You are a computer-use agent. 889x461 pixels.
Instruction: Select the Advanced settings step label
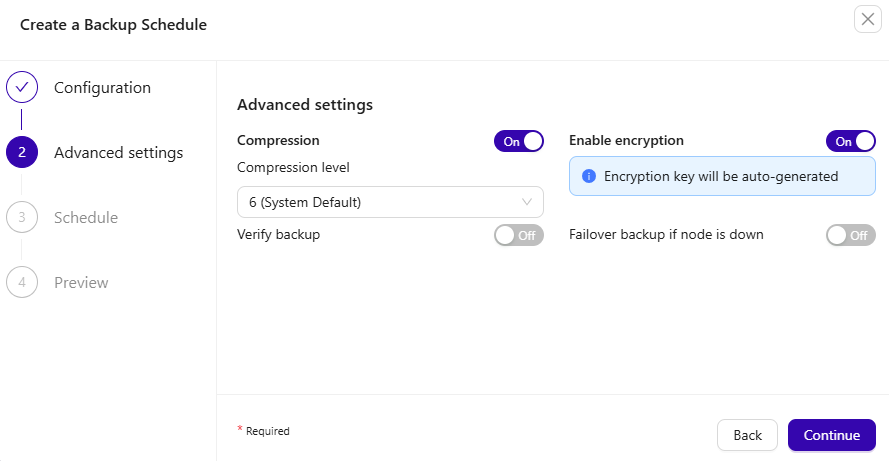118,153
